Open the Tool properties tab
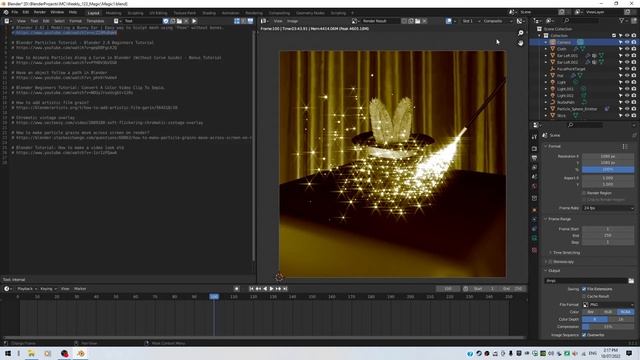Viewport: 640px width, 360px height. (x=534, y=137)
